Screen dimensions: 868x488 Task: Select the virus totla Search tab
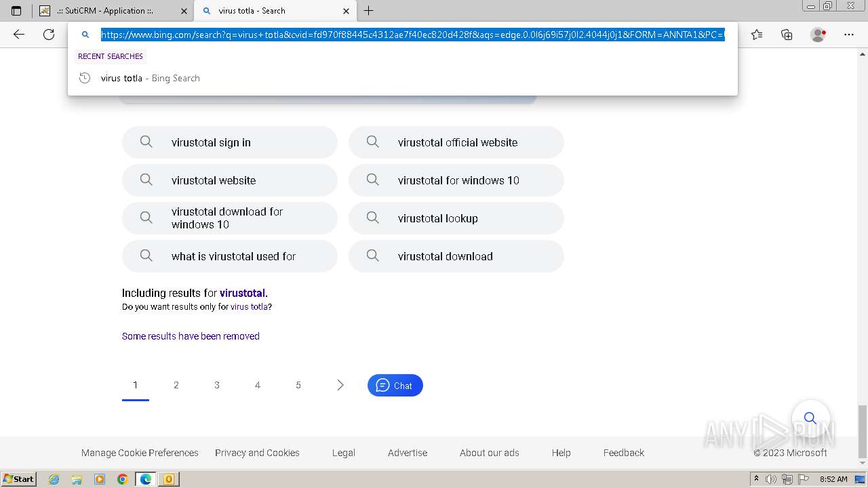275,11
